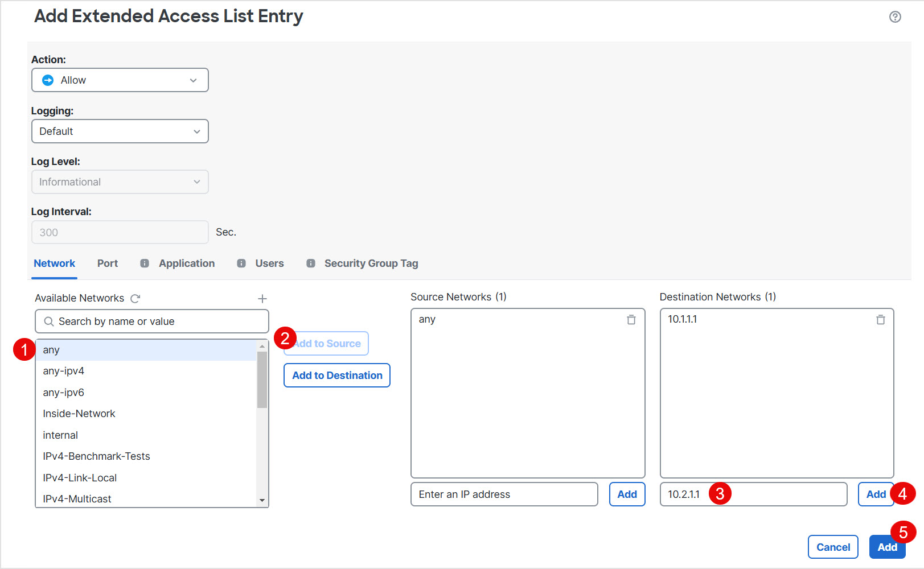Image resolution: width=924 pixels, height=569 pixels.
Task: Click the info icon beside Users tab
Action: [241, 263]
